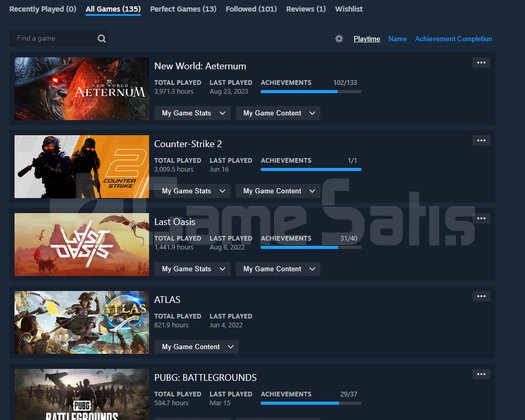This screenshot has height=420, width=525.
Task: Open the three-dot menu for Counter-Strike 2
Action: click(481, 141)
